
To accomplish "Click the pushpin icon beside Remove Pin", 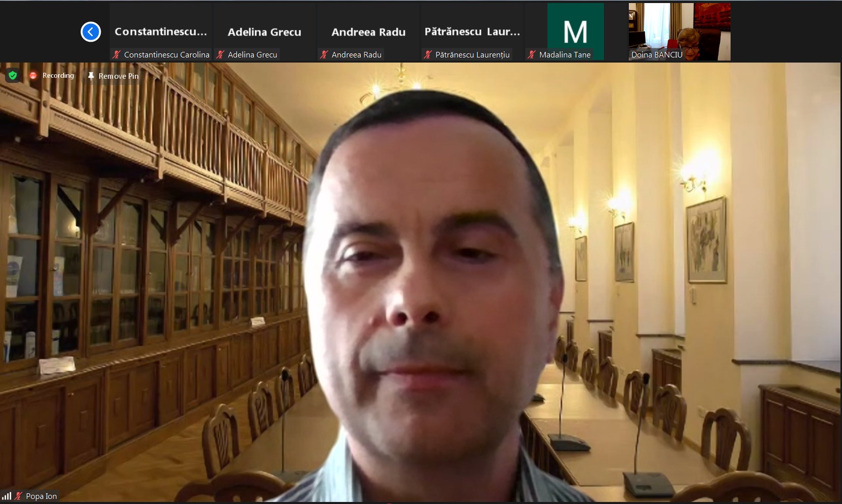I will click(x=91, y=76).
